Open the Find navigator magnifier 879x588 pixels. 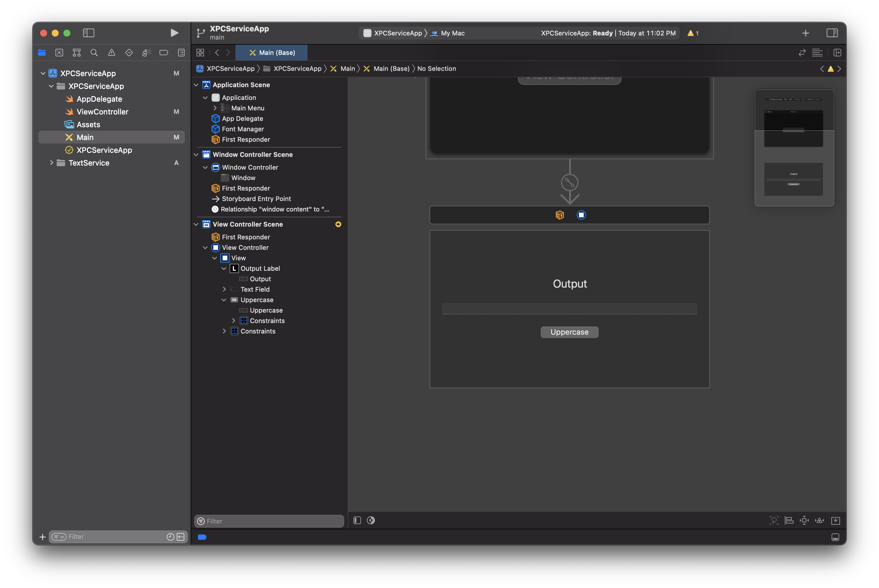pyautogui.click(x=94, y=53)
